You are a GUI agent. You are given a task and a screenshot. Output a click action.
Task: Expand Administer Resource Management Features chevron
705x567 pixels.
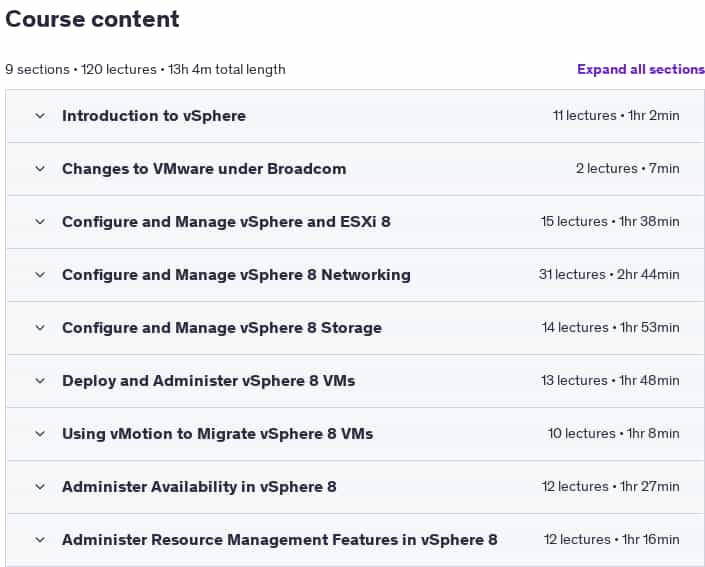40,540
